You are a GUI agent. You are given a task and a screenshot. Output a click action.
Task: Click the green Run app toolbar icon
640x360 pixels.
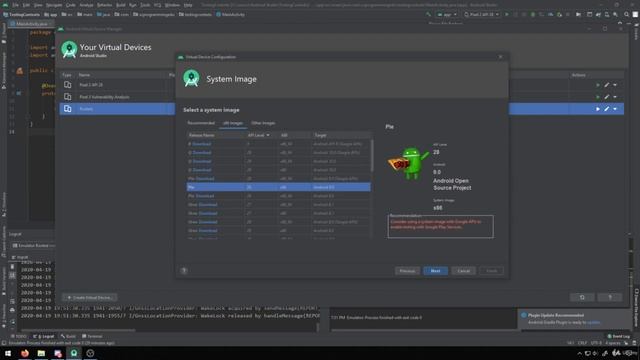(507, 14)
